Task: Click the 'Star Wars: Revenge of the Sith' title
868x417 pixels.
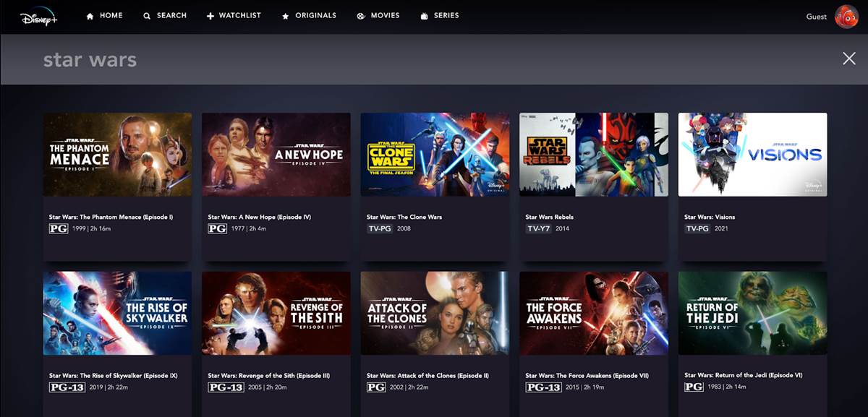Action: point(268,376)
